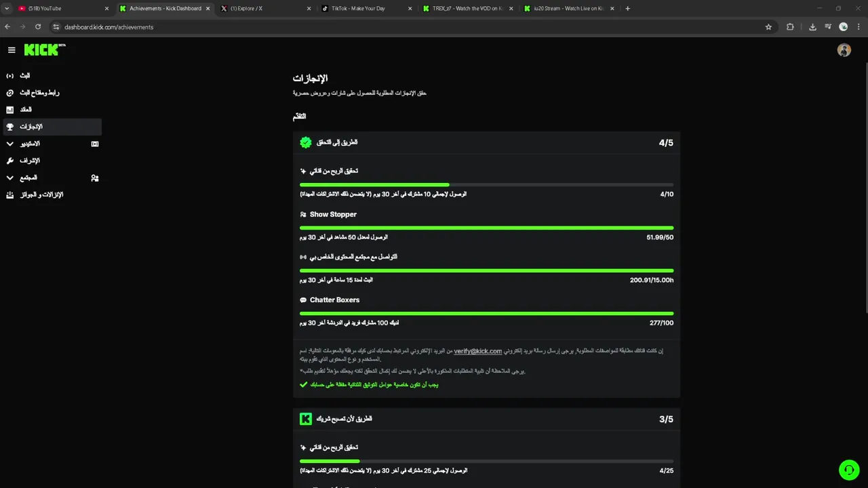Screen dimensions: 868x488
Task: Click the Kick logo
Action: click(x=42, y=50)
